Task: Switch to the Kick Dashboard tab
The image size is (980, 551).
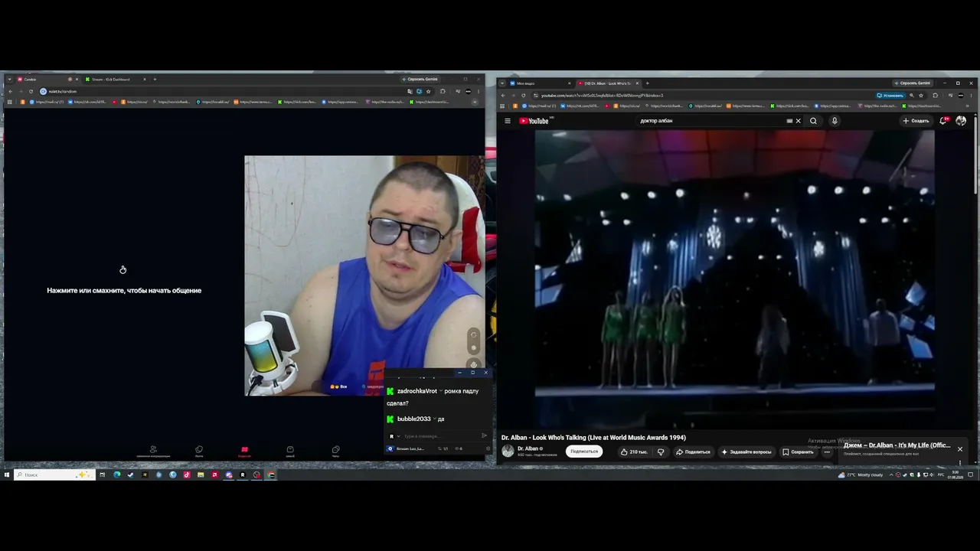Action: click(x=114, y=79)
